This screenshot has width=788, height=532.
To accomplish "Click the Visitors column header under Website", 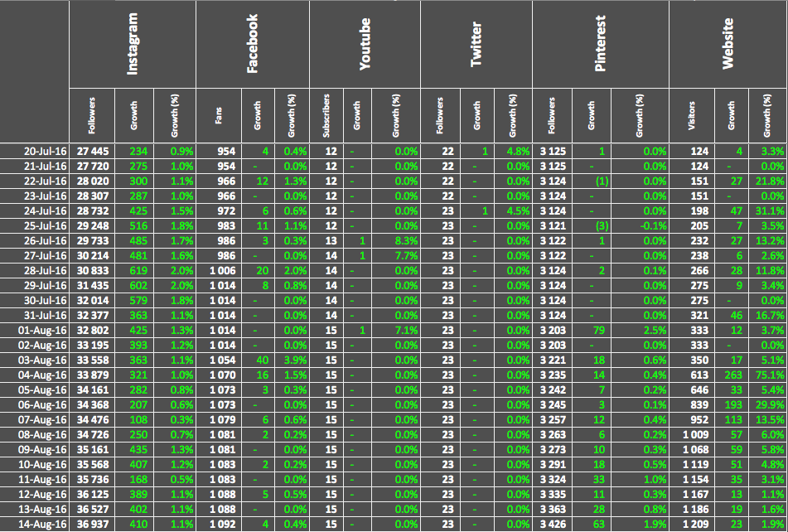I will pos(692,115).
